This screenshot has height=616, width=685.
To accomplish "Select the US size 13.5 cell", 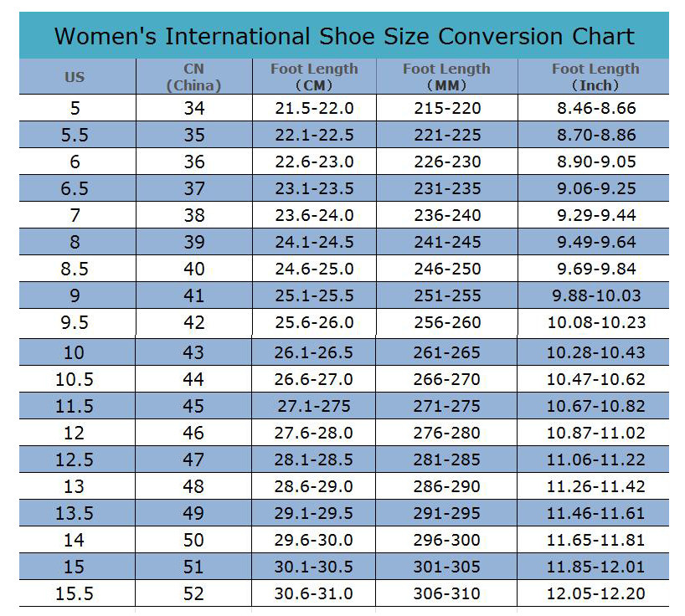I will (75, 513).
